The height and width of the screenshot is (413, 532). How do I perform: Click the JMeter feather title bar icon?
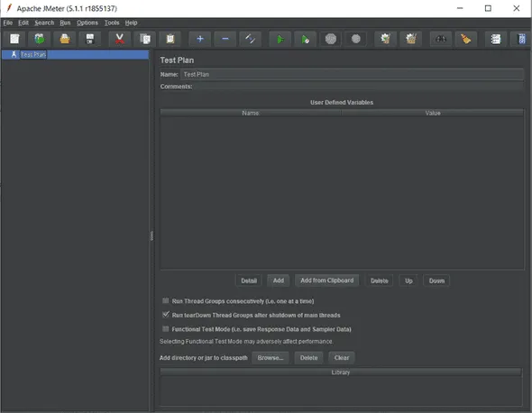pos(9,8)
